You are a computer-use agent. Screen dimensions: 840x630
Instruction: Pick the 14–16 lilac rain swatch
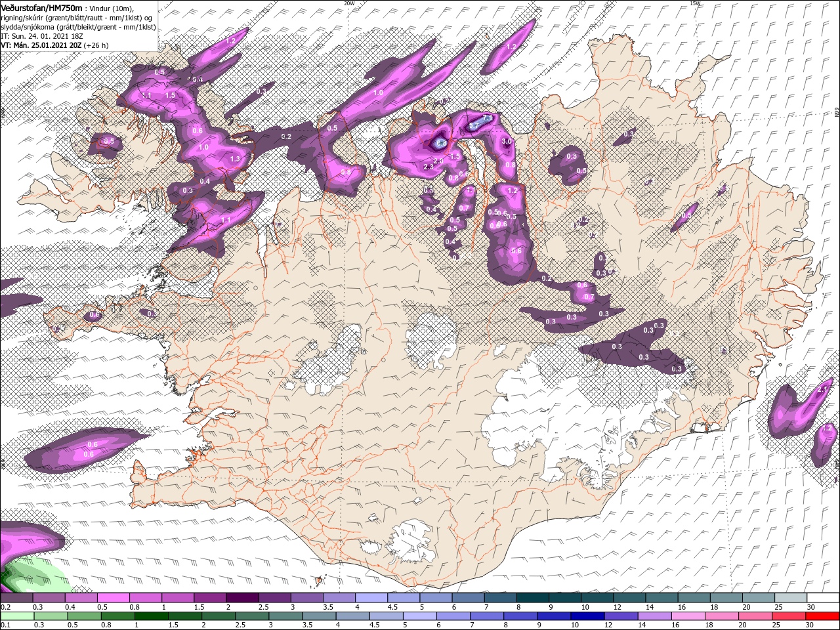pos(654,616)
